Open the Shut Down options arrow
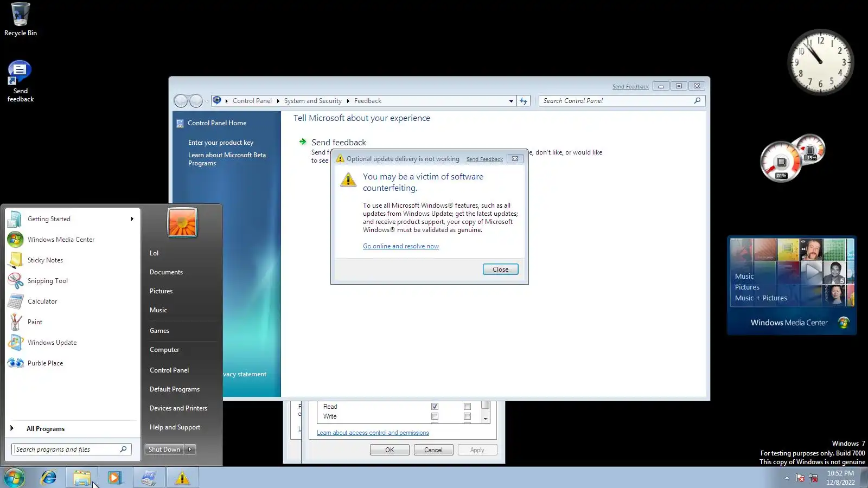Image resolution: width=868 pixels, height=488 pixels. [190, 450]
